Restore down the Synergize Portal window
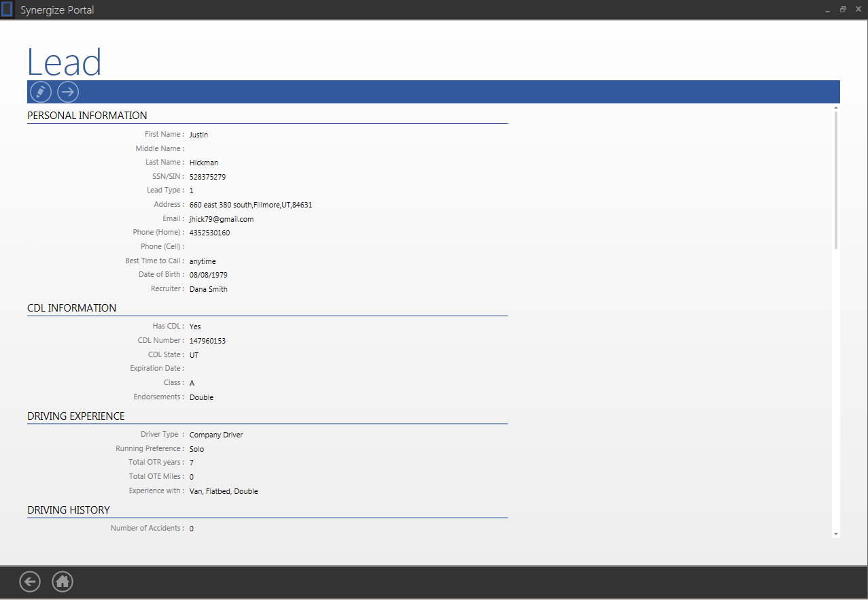This screenshot has width=868, height=600. tap(843, 10)
